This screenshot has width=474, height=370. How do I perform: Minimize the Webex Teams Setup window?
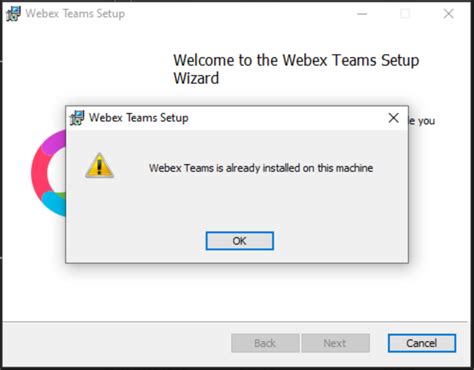pyautogui.click(x=362, y=14)
